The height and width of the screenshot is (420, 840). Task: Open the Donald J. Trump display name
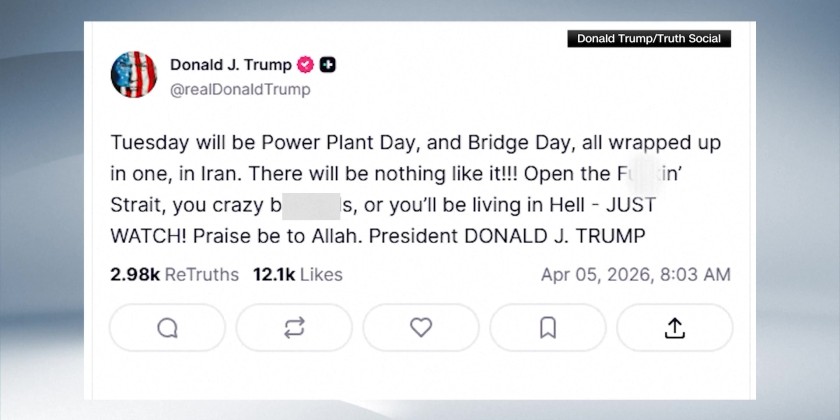(x=231, y=65)
